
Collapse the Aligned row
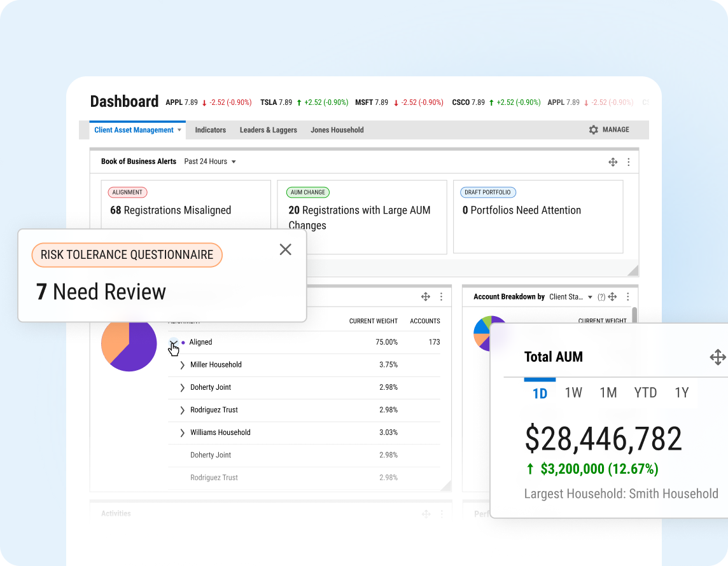pyautogui.click(x=173, y=342)
